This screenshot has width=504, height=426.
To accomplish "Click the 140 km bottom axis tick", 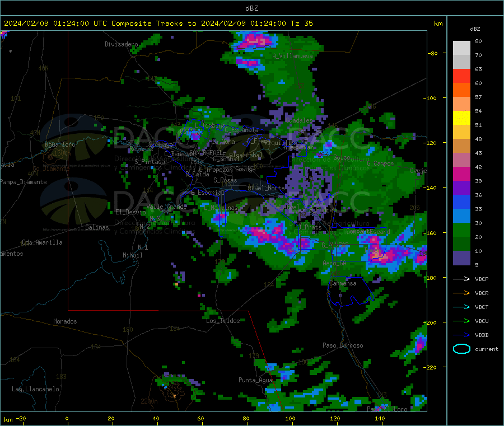I will tap(380, 418).
